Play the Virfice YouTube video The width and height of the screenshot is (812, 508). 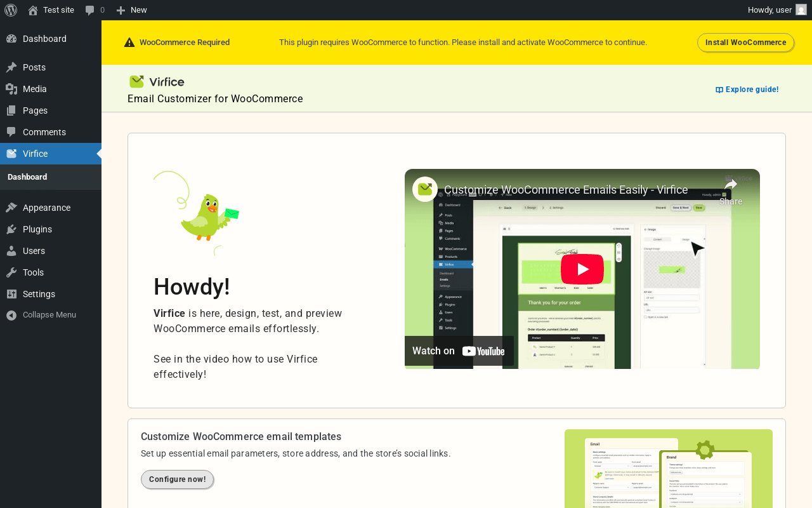click(x=582, y=269)
